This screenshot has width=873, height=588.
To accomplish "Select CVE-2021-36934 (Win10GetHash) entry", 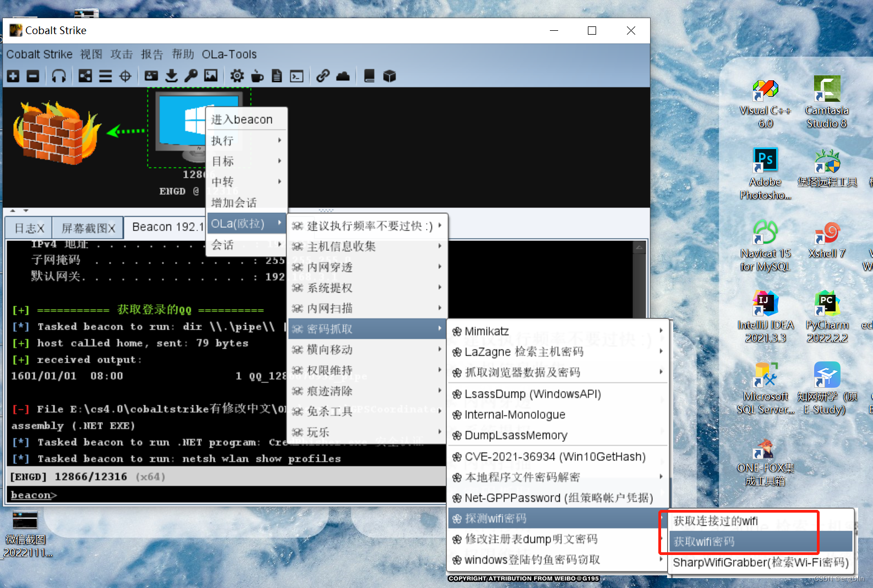I will tap(558, 457).
